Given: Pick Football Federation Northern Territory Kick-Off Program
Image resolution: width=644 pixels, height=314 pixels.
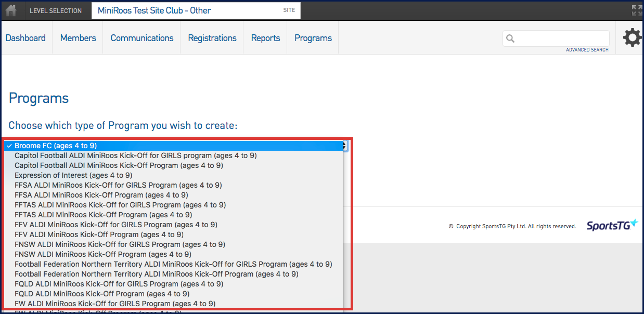Looking at the screenshot, I should pyautogui.click(x=174, y=274).
